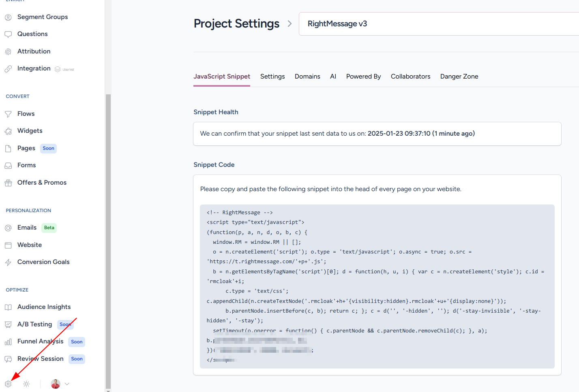Click the RightMessage v3 project name field
The width and height of the screenshot is (579, 392).
click(438, 24)
